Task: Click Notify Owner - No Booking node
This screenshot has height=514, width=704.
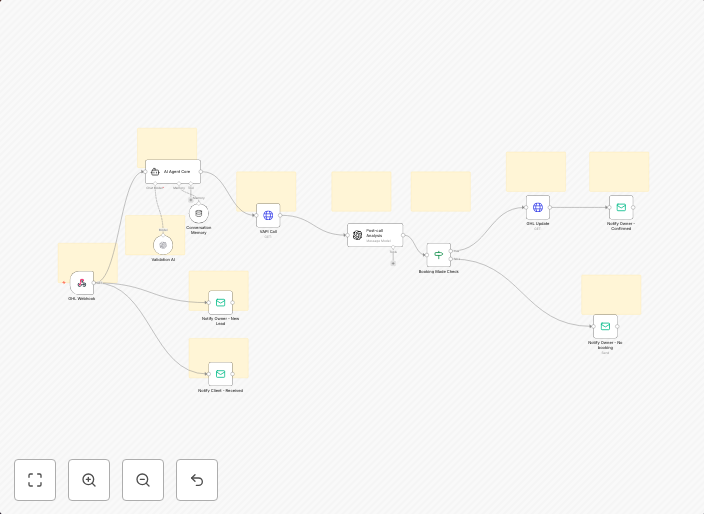Action: coord(605,326)
